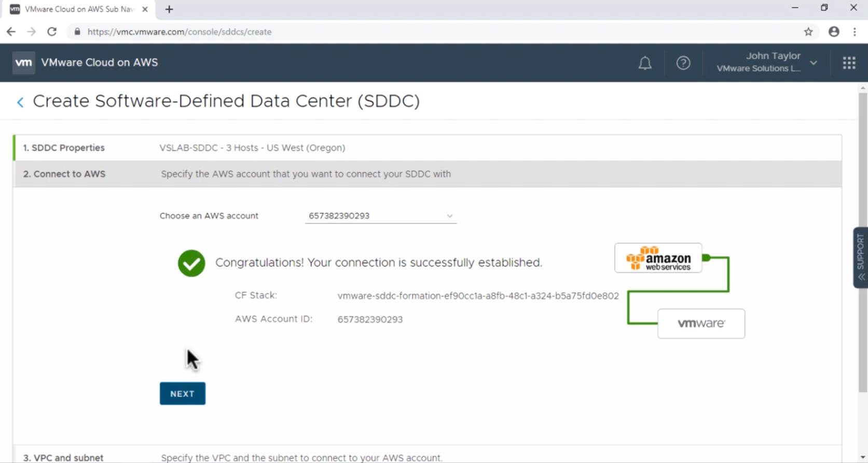Click the 'CF Stack:' label
The width and height of the screenshot is (868, 463).
256,296
